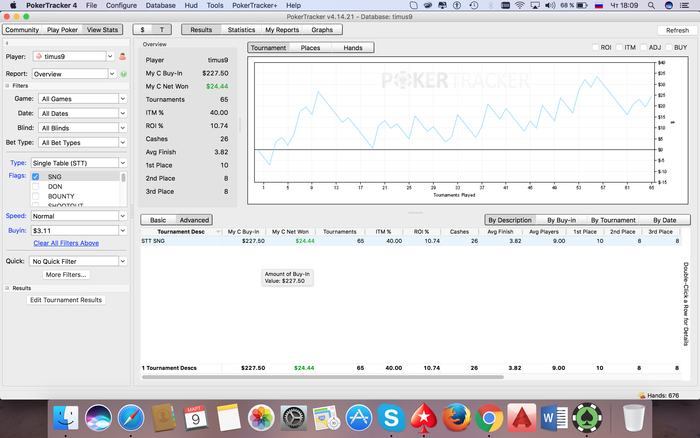Launch Siri from the dock
Viewport: 700px width, 438px height.
[x=98, y=418]
